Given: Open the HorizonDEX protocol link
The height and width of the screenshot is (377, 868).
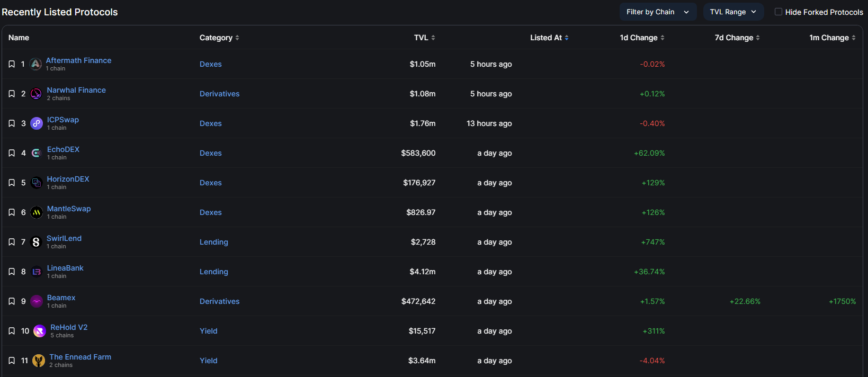Looking at the screenshot, I should [x=68, y=179].
